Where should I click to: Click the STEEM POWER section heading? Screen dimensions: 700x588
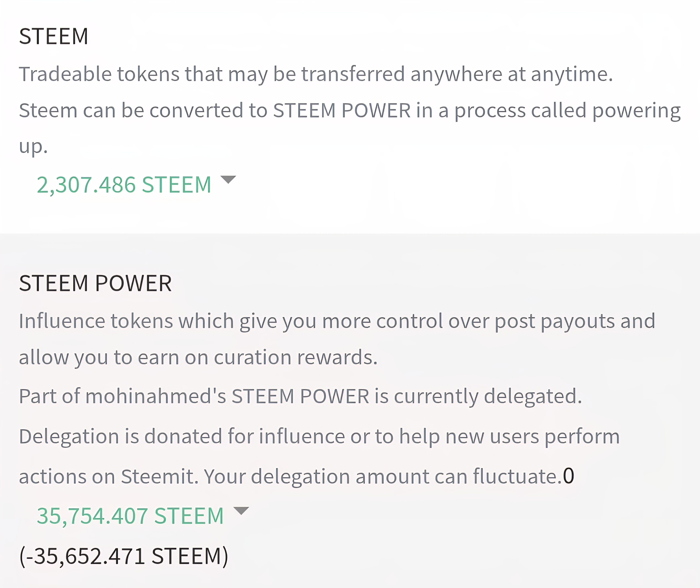(95, 283)
